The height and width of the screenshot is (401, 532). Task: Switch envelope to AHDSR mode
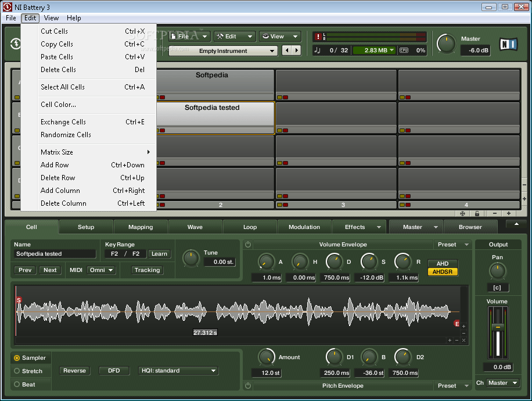(443, 271)
